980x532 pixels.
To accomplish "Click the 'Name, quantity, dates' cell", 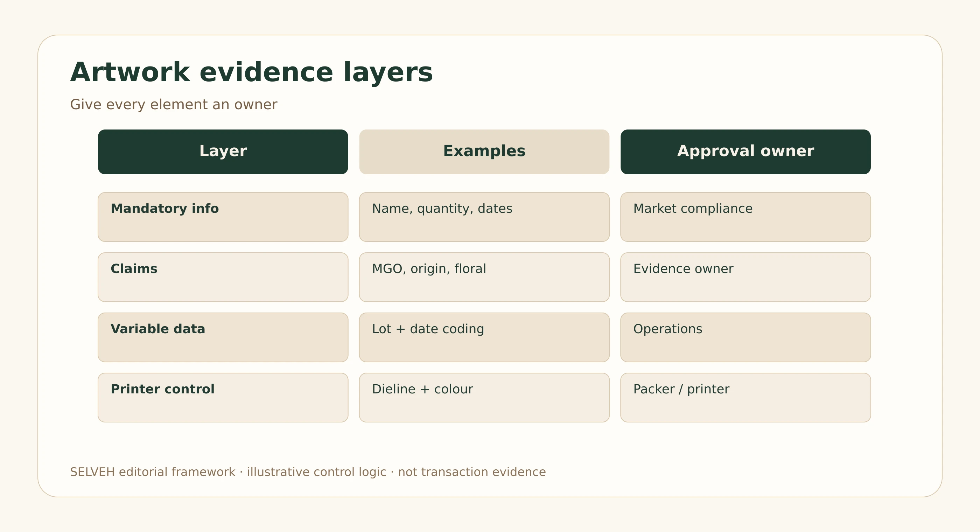I will click(x=484, y=217).
